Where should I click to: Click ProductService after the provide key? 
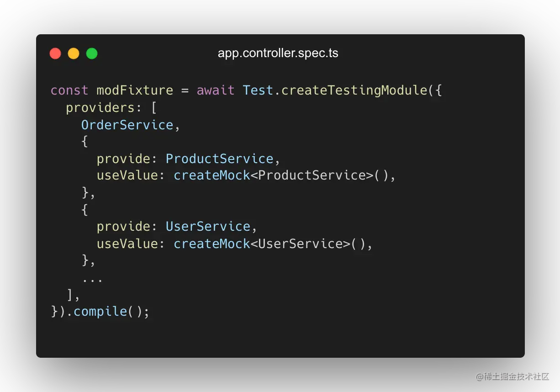220,159
